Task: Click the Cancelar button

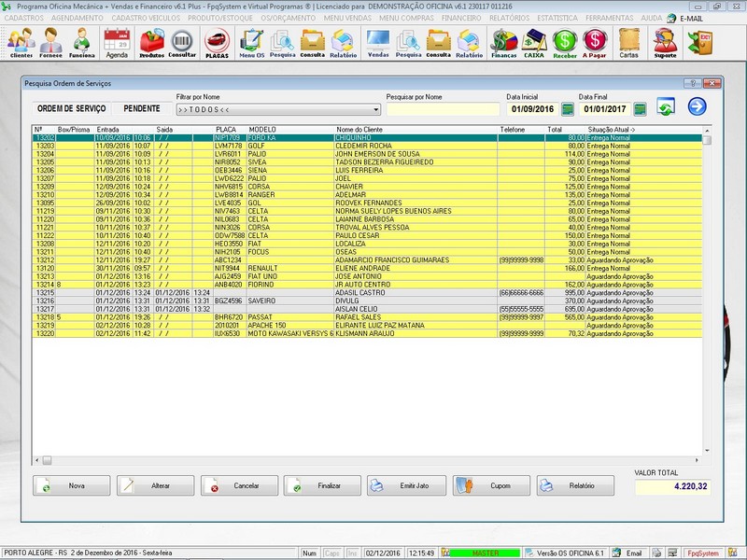Action: (239, 485)
